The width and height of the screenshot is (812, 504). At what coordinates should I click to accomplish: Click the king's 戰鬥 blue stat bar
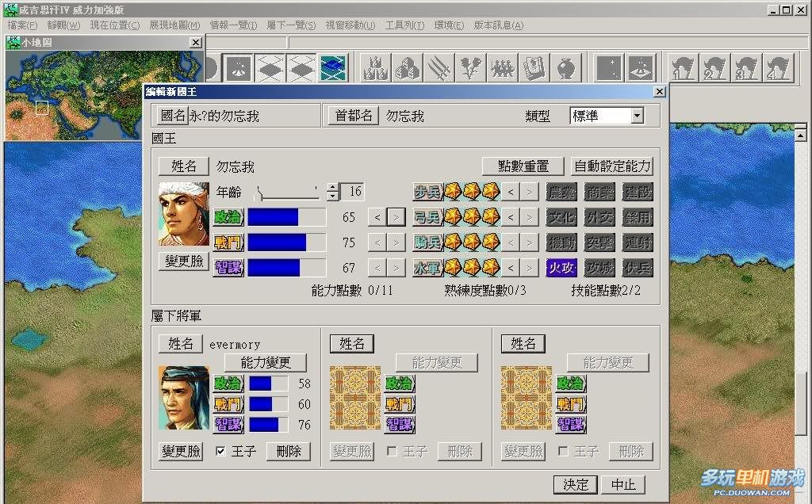287,242
